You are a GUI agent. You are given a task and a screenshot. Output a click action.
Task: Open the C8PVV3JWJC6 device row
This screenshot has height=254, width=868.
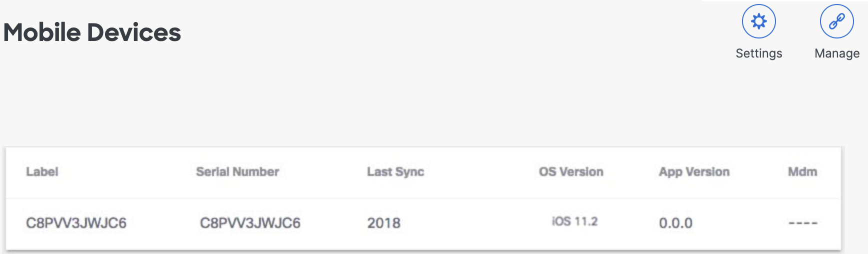pyautogui.click(x=423, y=223)
